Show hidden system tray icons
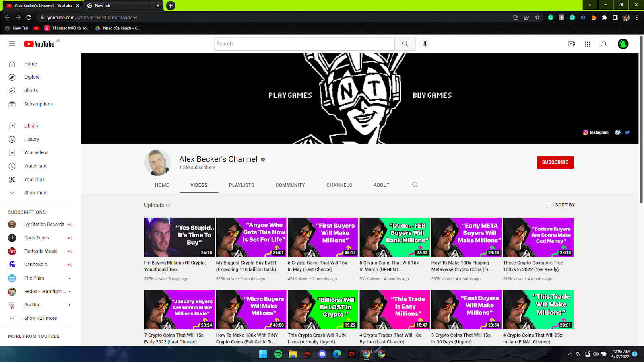 570,354
